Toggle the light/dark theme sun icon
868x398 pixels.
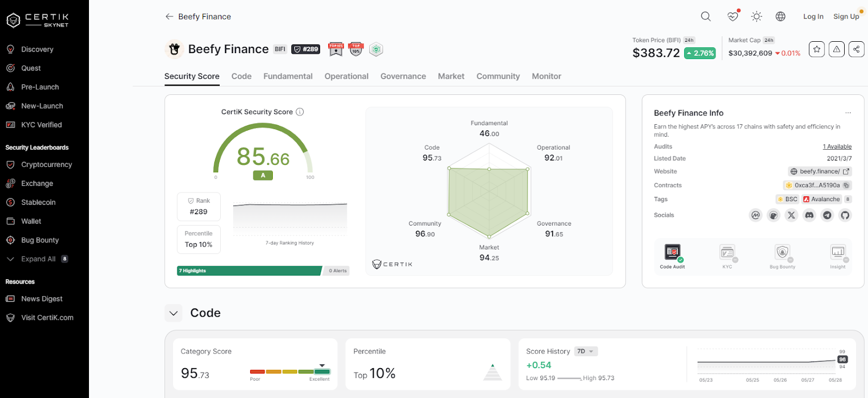point(756,17)
